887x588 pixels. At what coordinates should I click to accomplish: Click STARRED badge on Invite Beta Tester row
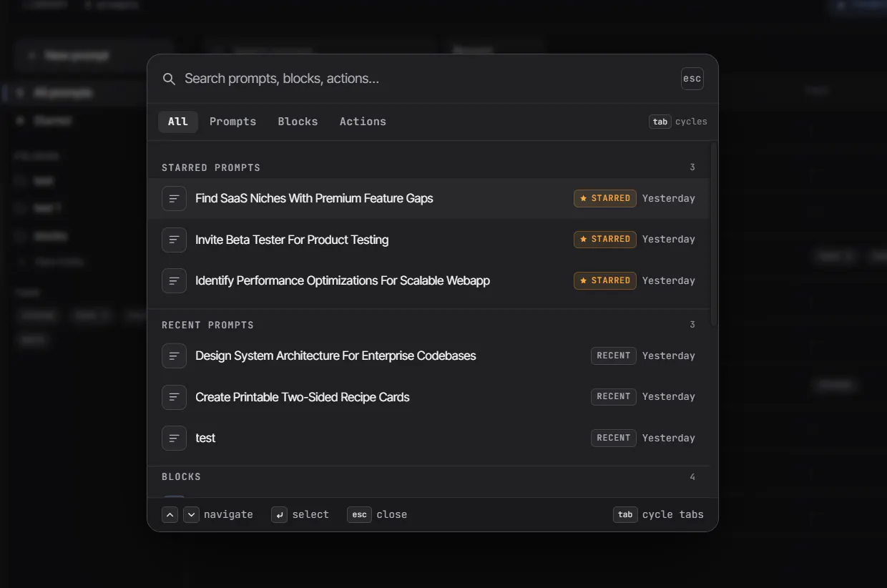[x=605, y=239]
